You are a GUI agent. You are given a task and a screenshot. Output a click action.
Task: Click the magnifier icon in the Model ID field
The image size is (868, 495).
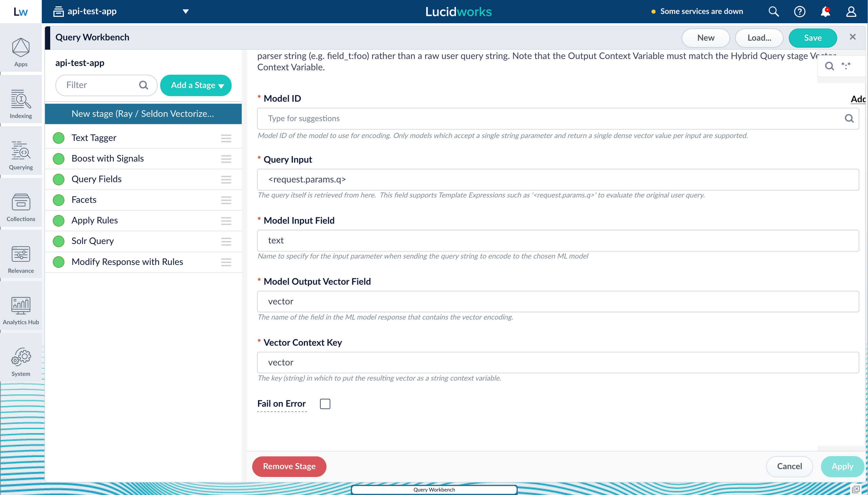point(849,118)
